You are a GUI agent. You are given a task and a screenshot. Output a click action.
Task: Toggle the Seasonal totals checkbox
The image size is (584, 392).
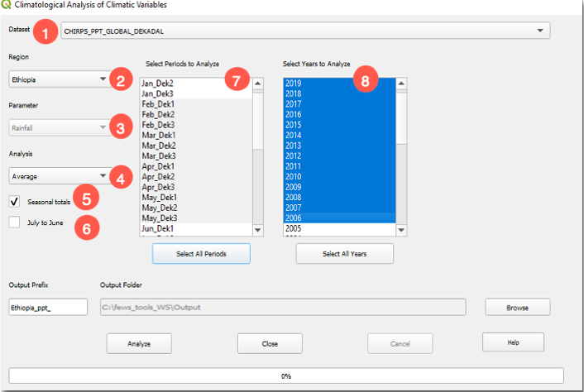(15, 202)
